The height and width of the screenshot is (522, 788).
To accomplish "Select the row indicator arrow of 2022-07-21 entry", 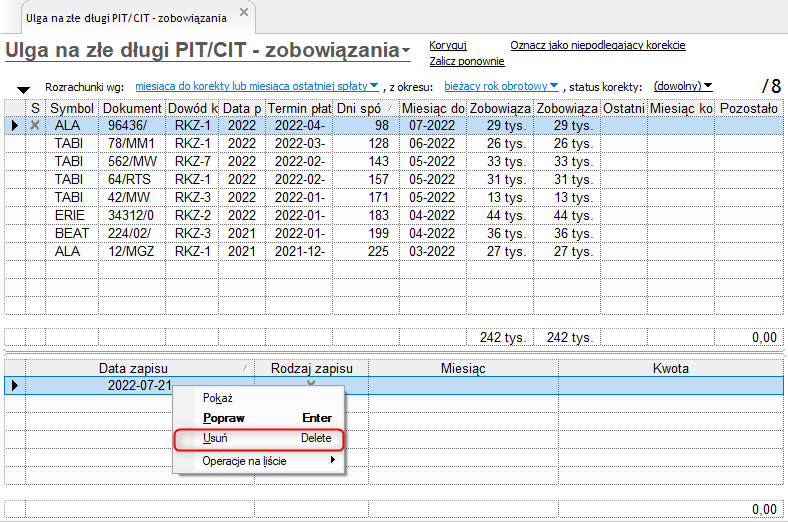I will [x=15, y=385].
